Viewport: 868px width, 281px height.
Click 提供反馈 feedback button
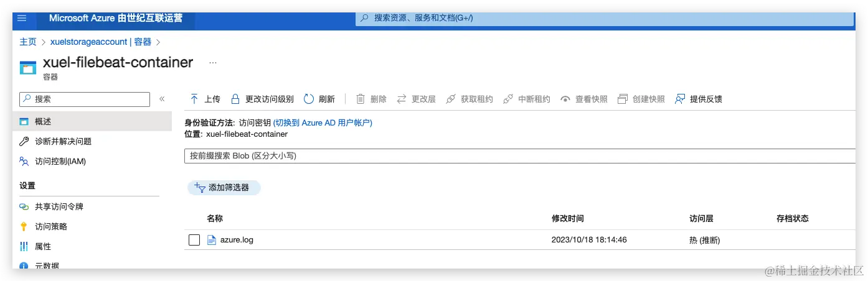699,99
